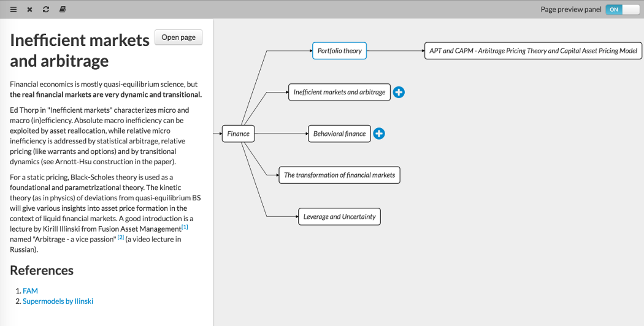Select the APT and CAPM node
The height and width of the screenshot is (326, 644).
tap(532, 51)
